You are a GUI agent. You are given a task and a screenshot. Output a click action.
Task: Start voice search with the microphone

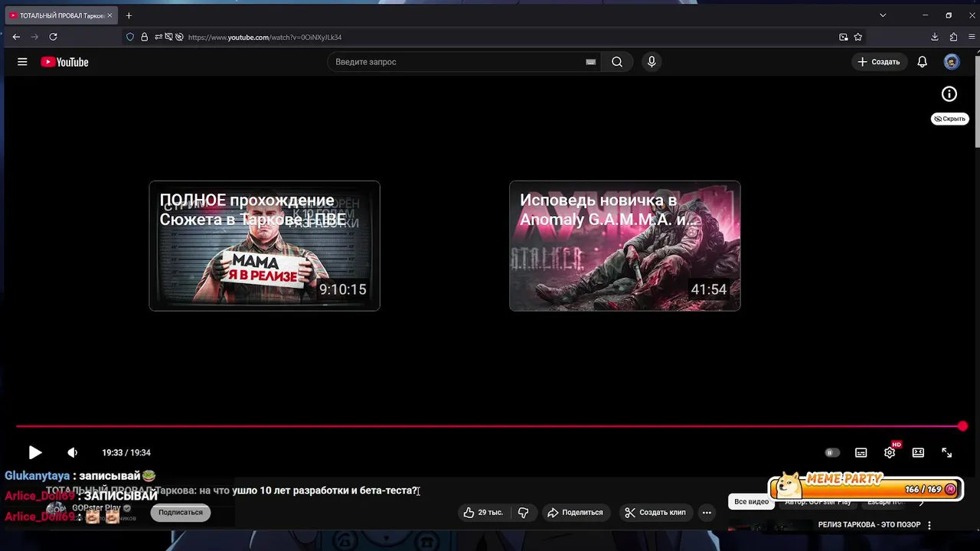click(652, 62)
